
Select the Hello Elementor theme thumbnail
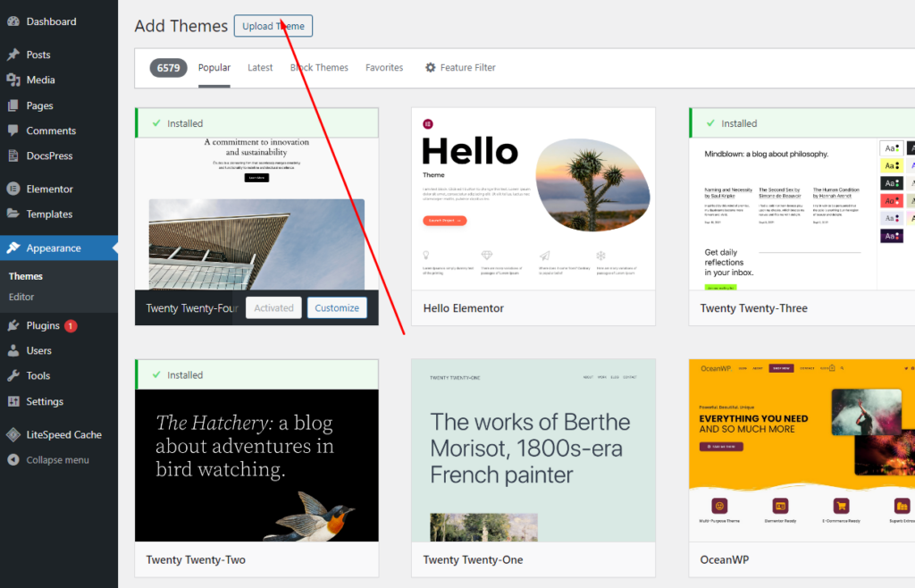pyautogui.click(x=533, y=199)
